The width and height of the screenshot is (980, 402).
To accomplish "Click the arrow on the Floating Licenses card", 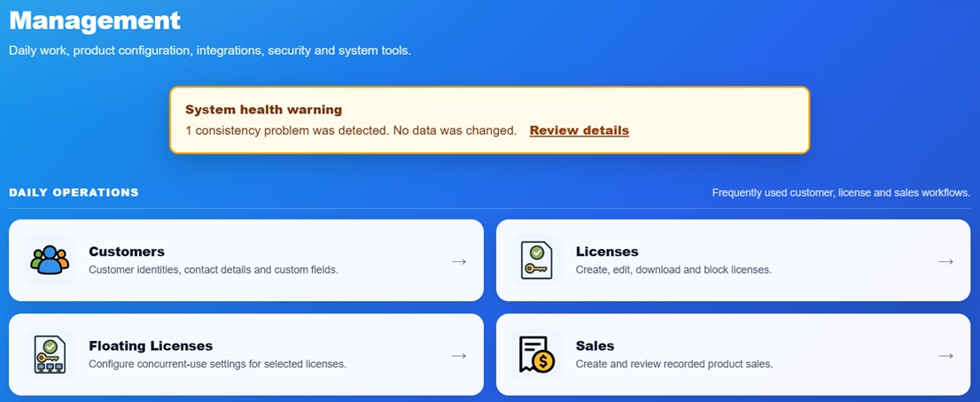I will point(459,355).
